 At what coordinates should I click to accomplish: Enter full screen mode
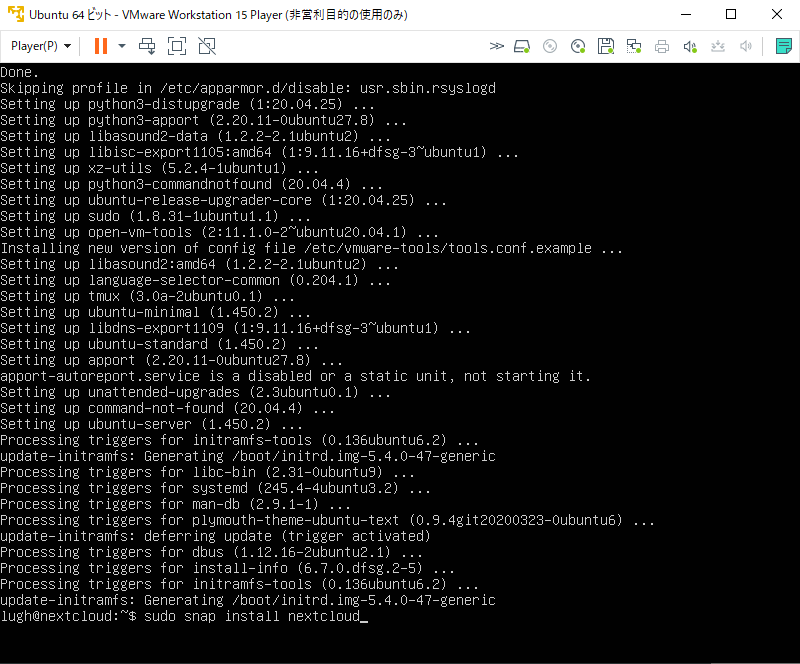(177, 46)
